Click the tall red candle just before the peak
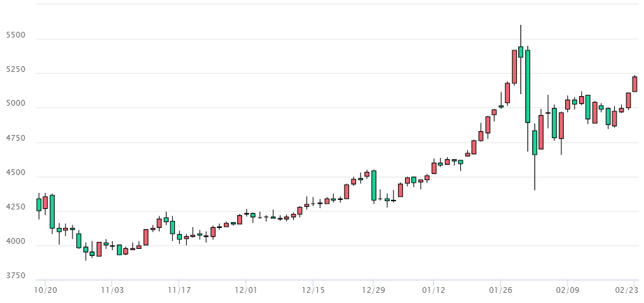This screenshot has width=644, height=303. point(514,66)
